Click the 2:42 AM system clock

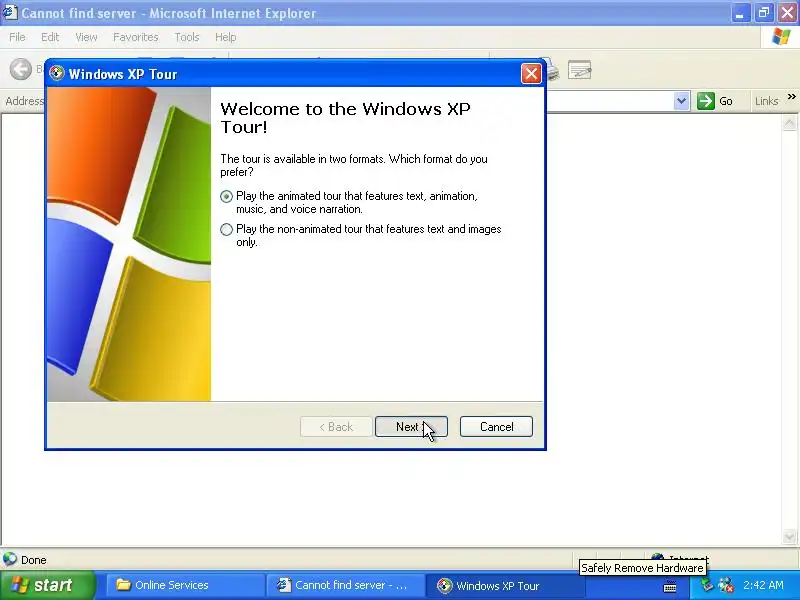(x=763, y=585)
